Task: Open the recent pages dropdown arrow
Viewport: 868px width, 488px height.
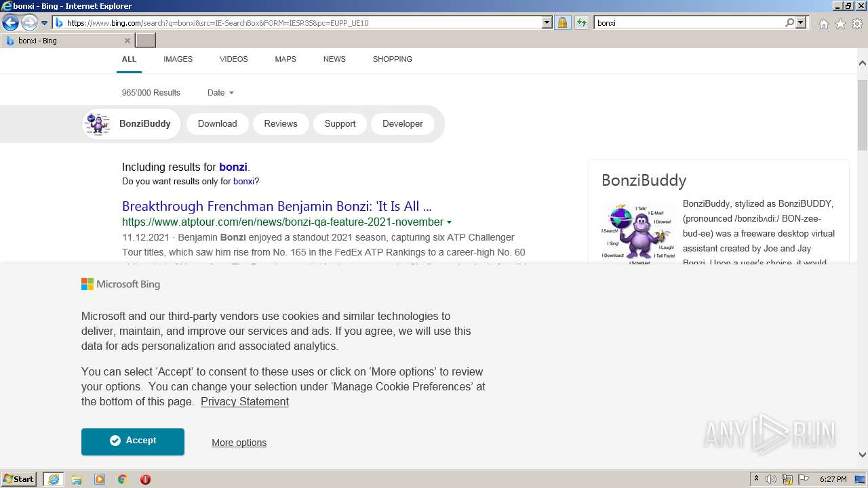Action: (x=45, y=23)
